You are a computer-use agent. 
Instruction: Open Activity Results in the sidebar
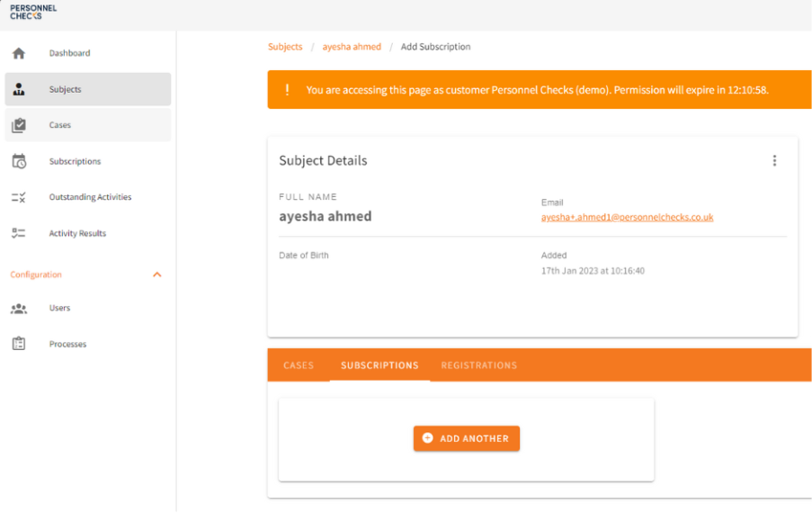88,233
